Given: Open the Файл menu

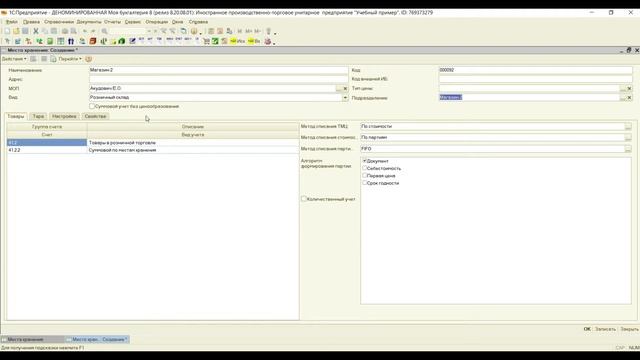Looking at the screenshot, I should (x=11, y=22).
